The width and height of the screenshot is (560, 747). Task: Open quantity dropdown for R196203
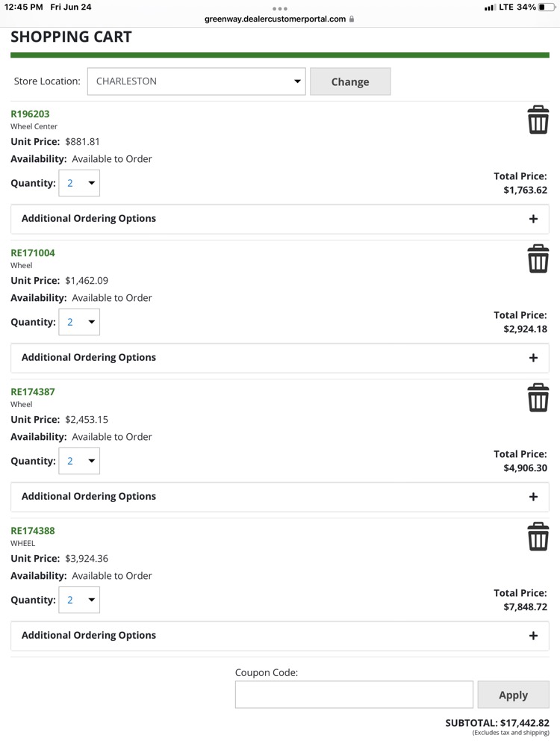(79, 183)
